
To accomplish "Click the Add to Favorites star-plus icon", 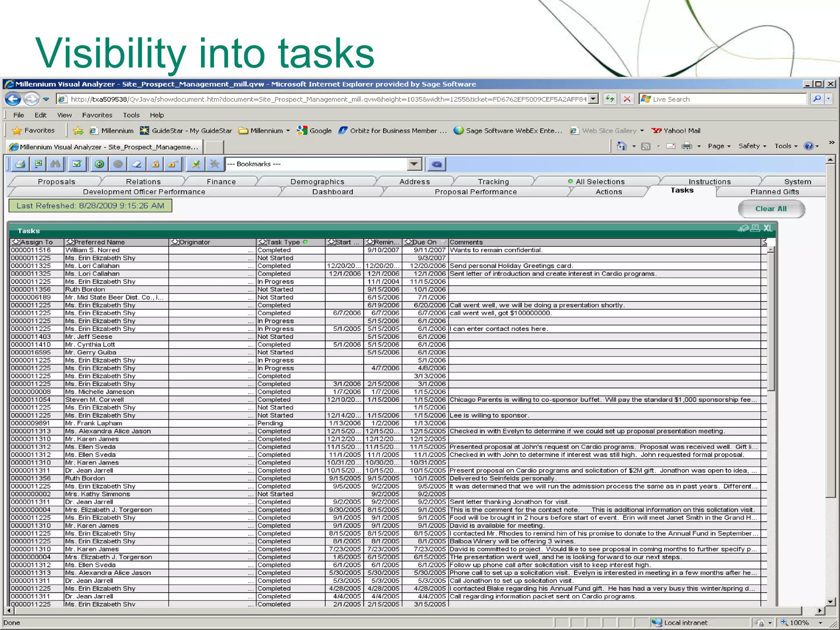I will tap(78, 131).
